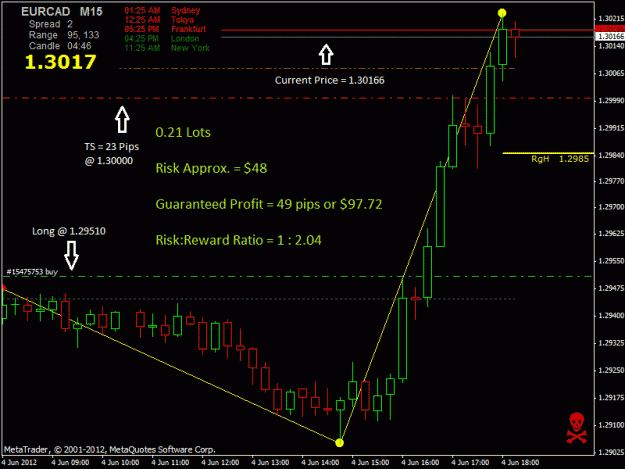Select the 1.29325 price scale value
The width and height of the screenshot is (625, 469).
coord(611,343)
